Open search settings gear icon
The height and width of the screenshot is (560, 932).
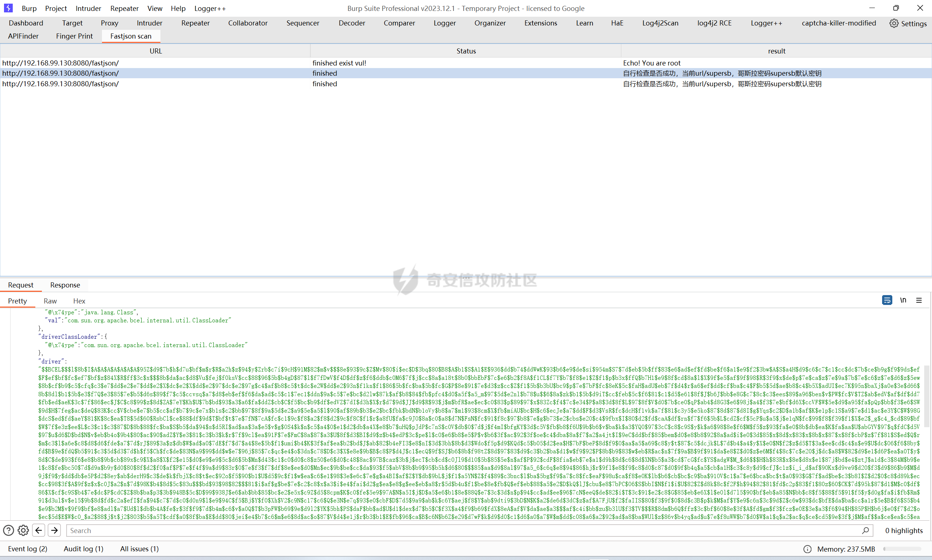[23, 531]
